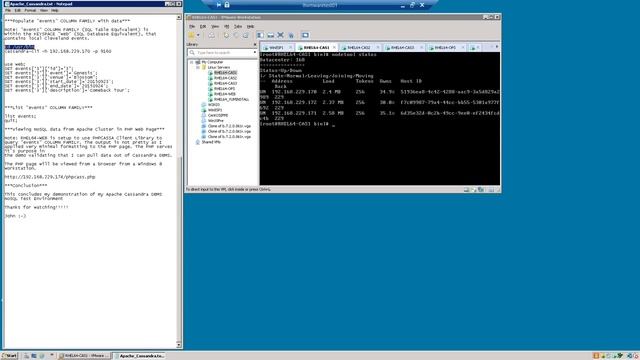Image resolution: width=640 pixels, height=360 pixels.
Task: Activate the Apache_Cassandra taskbar button
Action: (x=139, y=356)
